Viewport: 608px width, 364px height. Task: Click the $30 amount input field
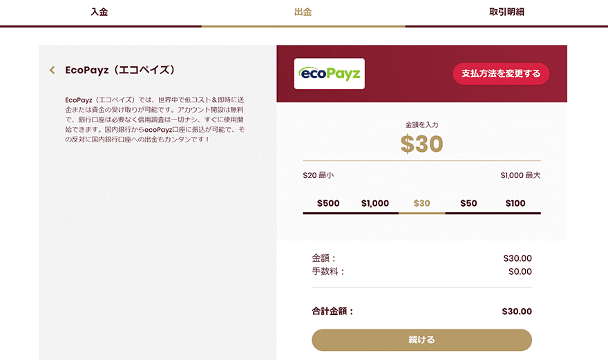pos(422,144)
